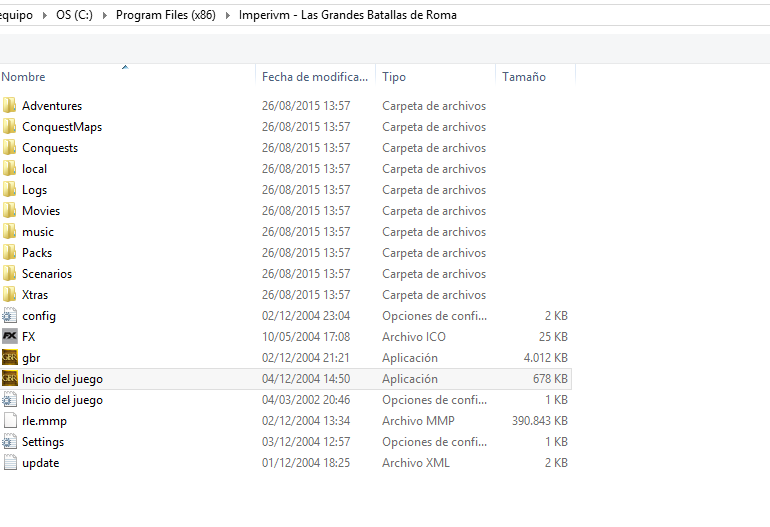Screen dimensions: 770x527
Task: Select the Logs folder name
Action: tap(34, 190)
